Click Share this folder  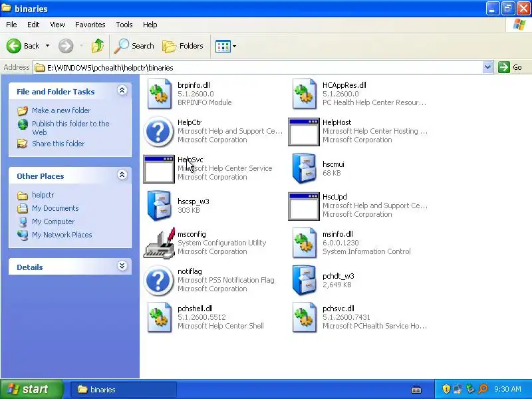pyautogui.click(x=58, y=144)
